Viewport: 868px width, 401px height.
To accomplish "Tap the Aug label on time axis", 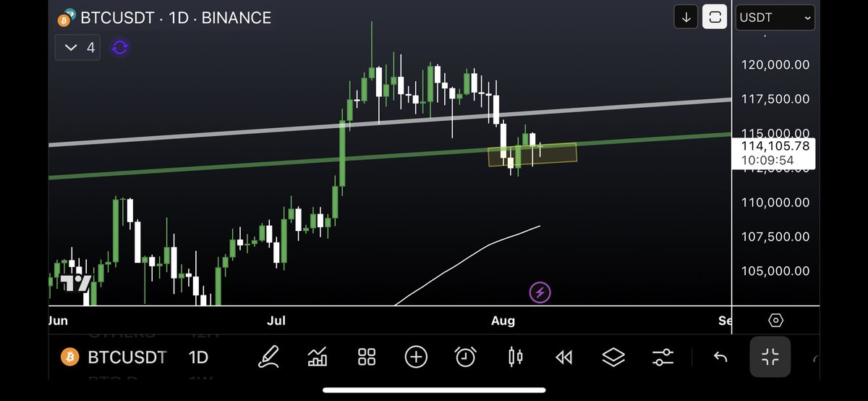I will pyautogui.click(x=503, y=321).
